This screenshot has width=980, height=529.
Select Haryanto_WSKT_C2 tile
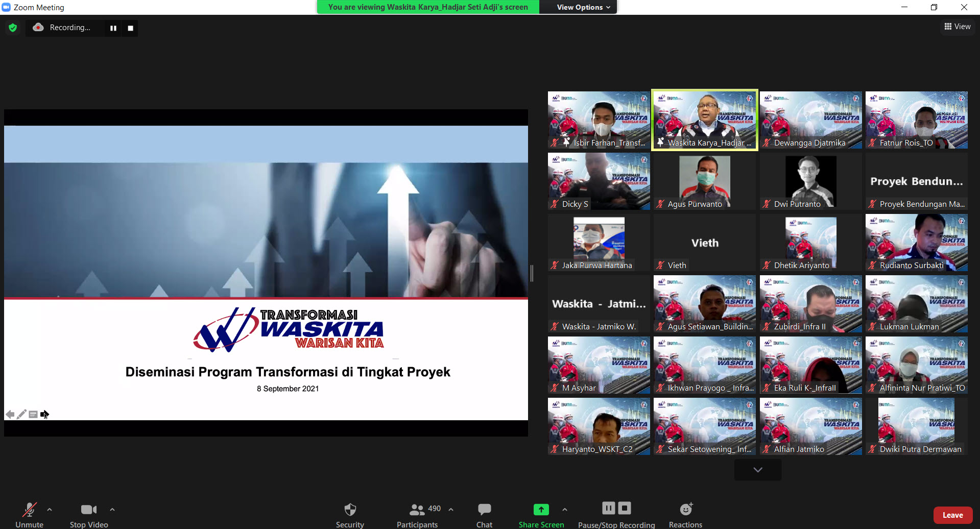pyautogui.click(x=599, y=426)
